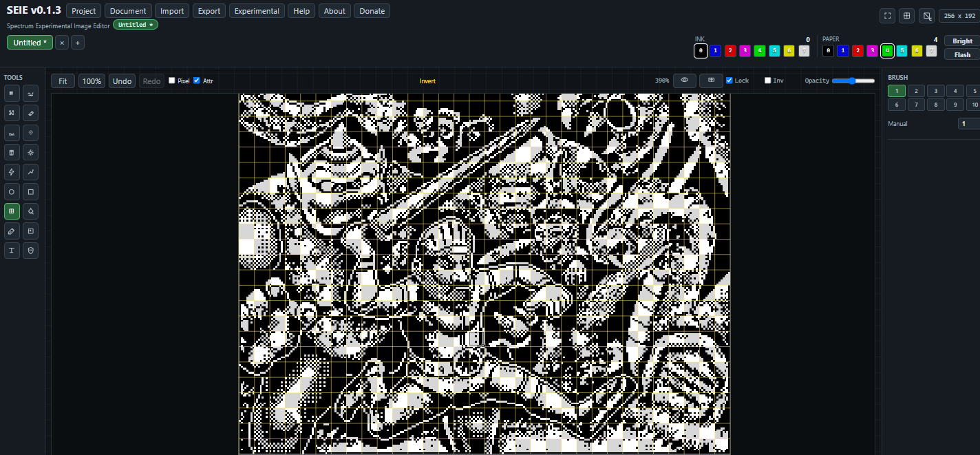Enable the Pixel checkbox
This screenshot has width=980, height=455.
pos(172,81)
